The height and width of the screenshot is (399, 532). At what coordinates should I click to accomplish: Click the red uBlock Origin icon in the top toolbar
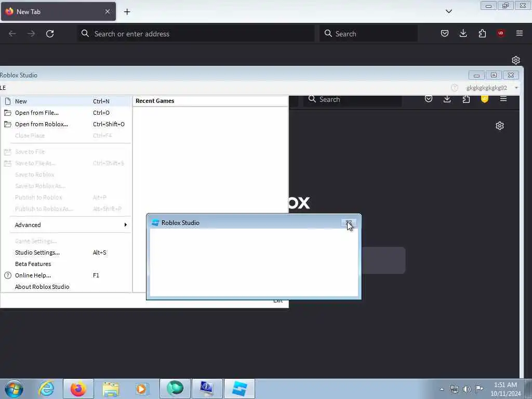501,33
